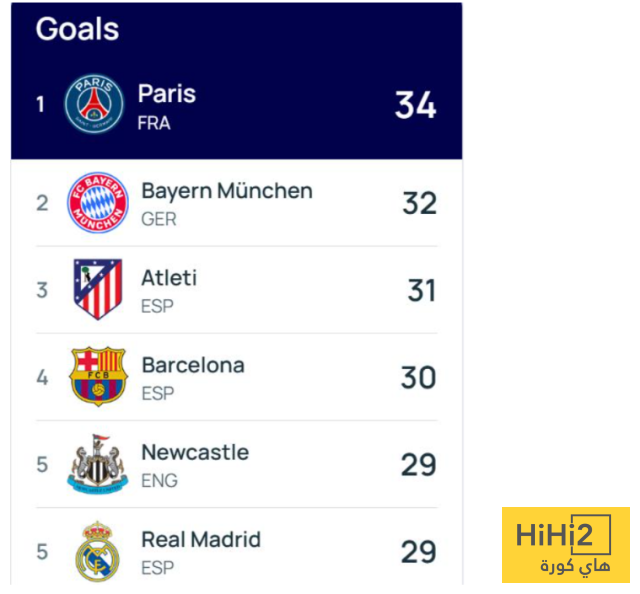Viewport: 640px width, 594px height.
Task: Click the Real Madrid crest
Action: (x=98, y=551)
